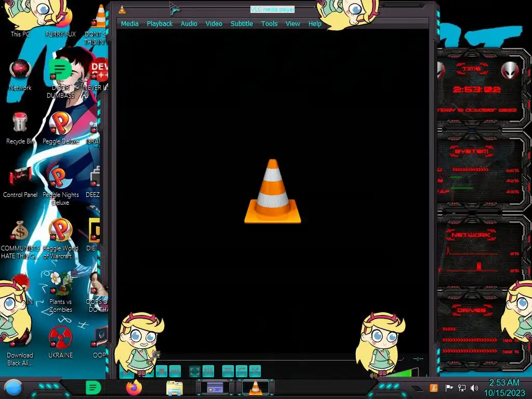Select Peggle World of Warcraft icon

[60, 240]
